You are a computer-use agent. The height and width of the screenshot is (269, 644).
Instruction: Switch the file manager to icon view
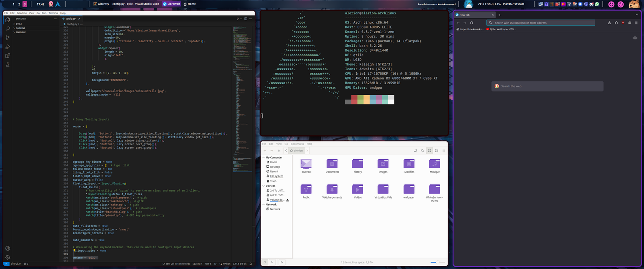coord(429,150)
